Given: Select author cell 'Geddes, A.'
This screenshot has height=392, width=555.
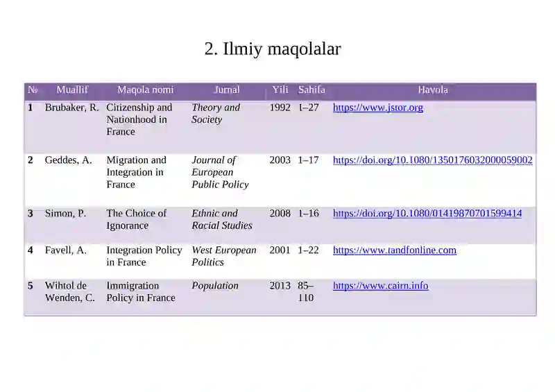Looking at the screenshot, I should click(68, 160).
